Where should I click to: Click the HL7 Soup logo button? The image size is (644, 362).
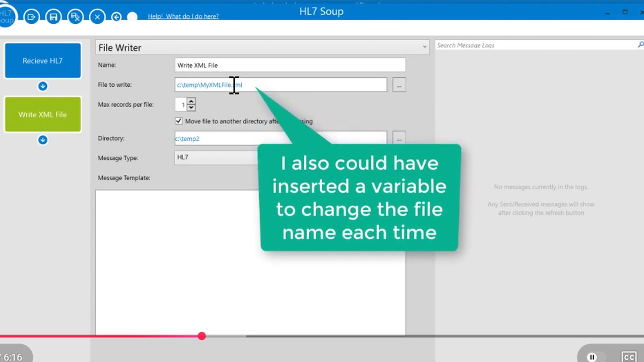click(6, 16)
